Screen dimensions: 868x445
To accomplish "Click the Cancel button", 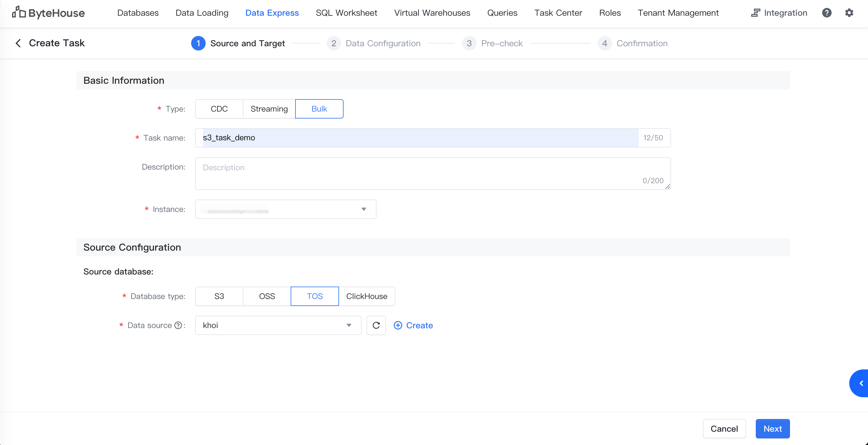I will 724,428.
